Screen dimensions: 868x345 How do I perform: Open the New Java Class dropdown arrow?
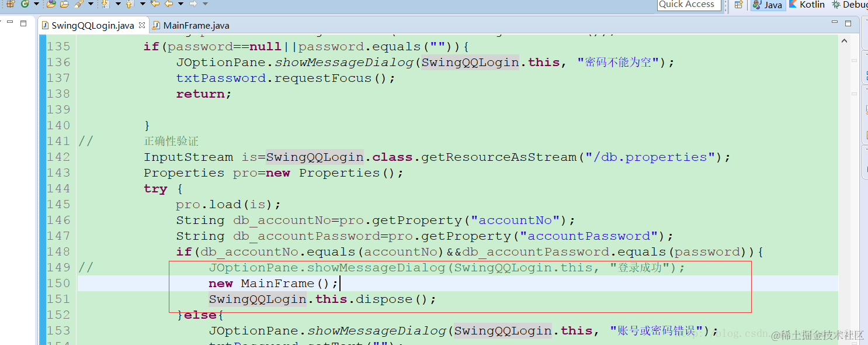pyautogui.click(x=36, y=4)
